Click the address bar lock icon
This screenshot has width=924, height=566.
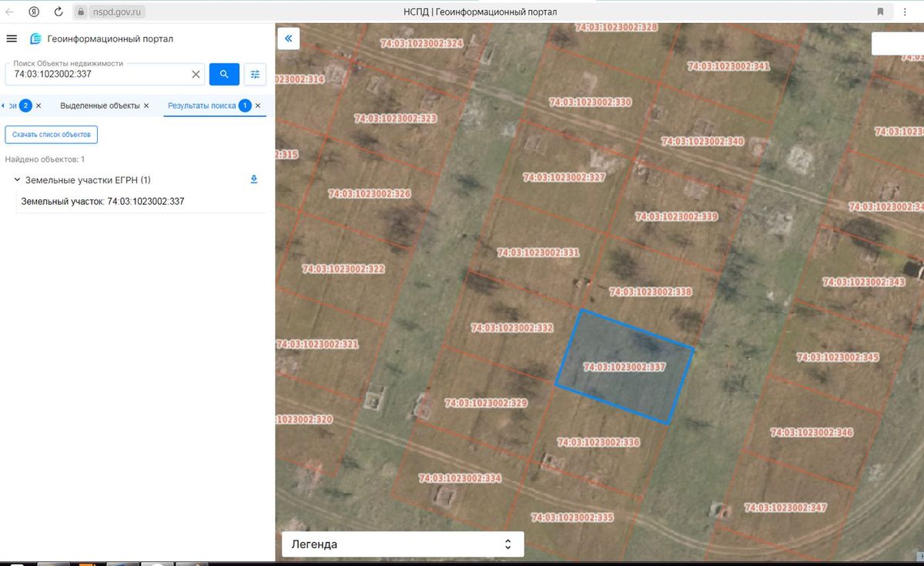(x=82, y=12)
